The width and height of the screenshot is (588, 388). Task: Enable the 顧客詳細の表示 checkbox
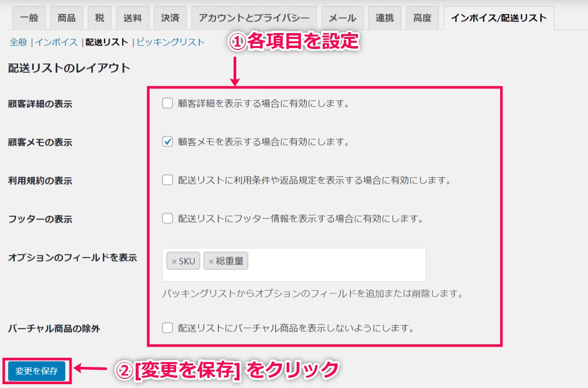point(168,103)
